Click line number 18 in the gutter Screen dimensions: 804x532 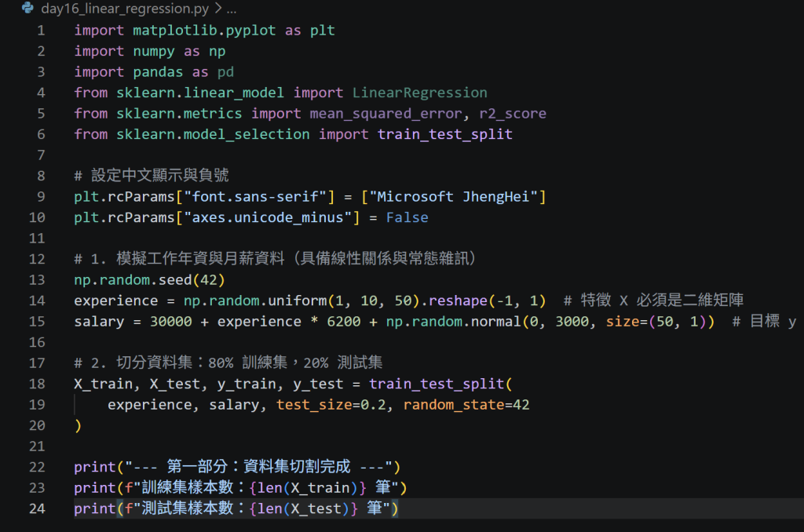click(x=37, y=384)
